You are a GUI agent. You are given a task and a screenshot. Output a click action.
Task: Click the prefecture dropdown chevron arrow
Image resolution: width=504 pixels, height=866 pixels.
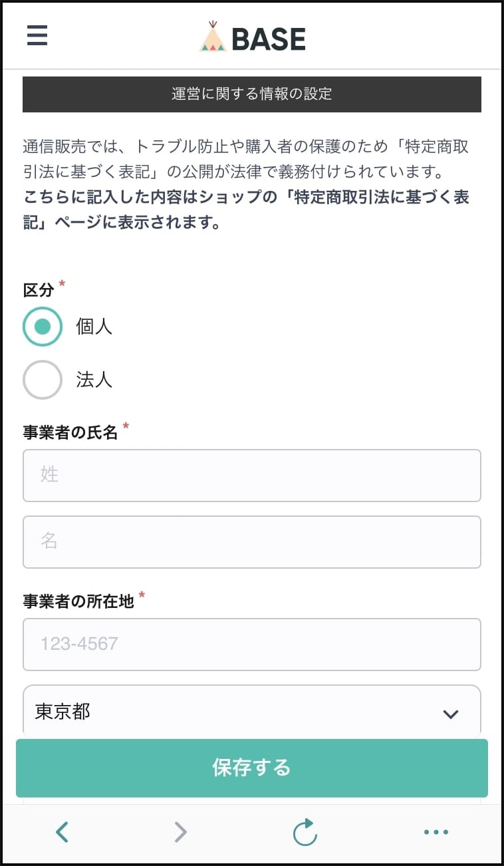[451, 714]
